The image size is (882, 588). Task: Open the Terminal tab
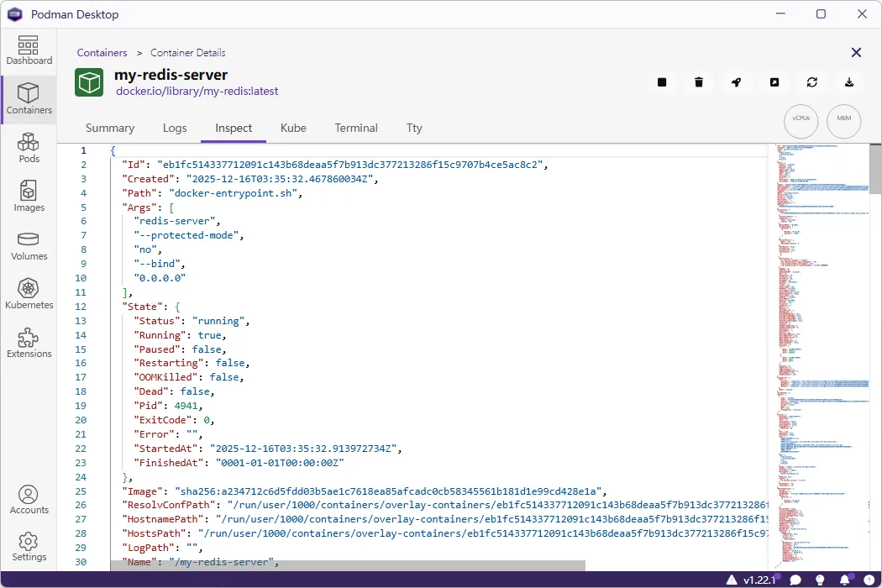pos(356,128)
